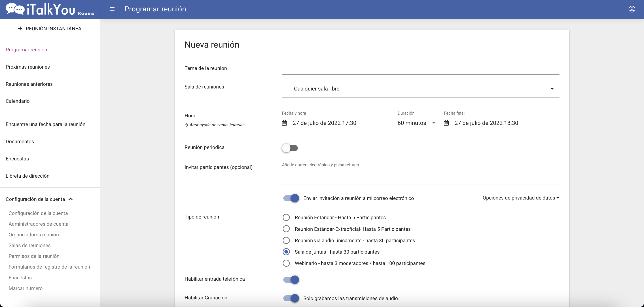The height and width of the screenshot is (307, 644).
Task: Go to Programar reunión in sidebar
Action: 26,50
